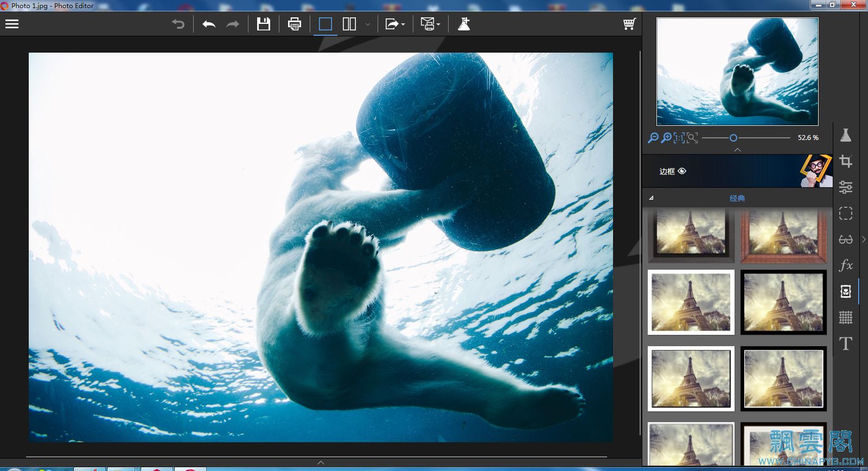Screen dimensions: 868x471
Task: Save the photo with floppy disk icon
Action: tap(264, 24)
